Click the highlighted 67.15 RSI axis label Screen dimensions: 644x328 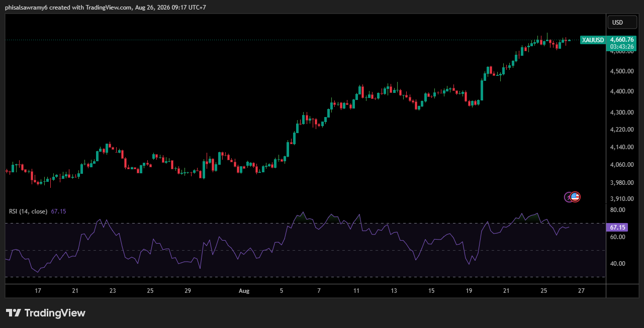coord(617,228)
